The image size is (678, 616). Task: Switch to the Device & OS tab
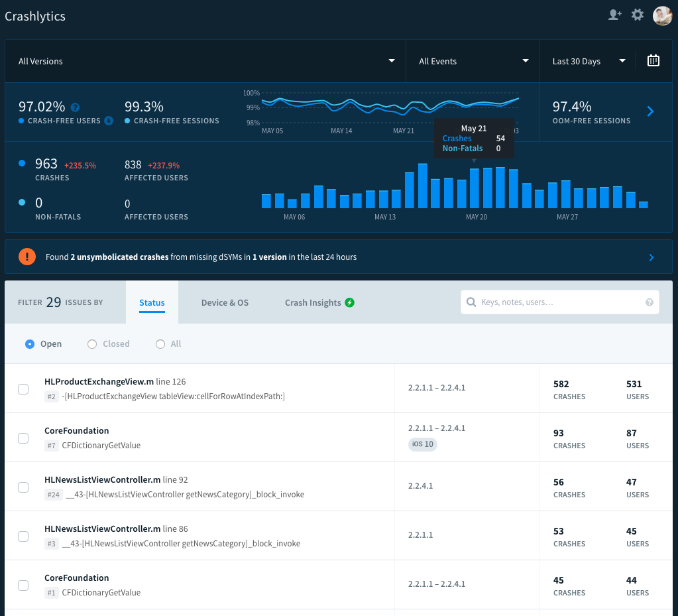pyautogui.click(x=225, y=302)
